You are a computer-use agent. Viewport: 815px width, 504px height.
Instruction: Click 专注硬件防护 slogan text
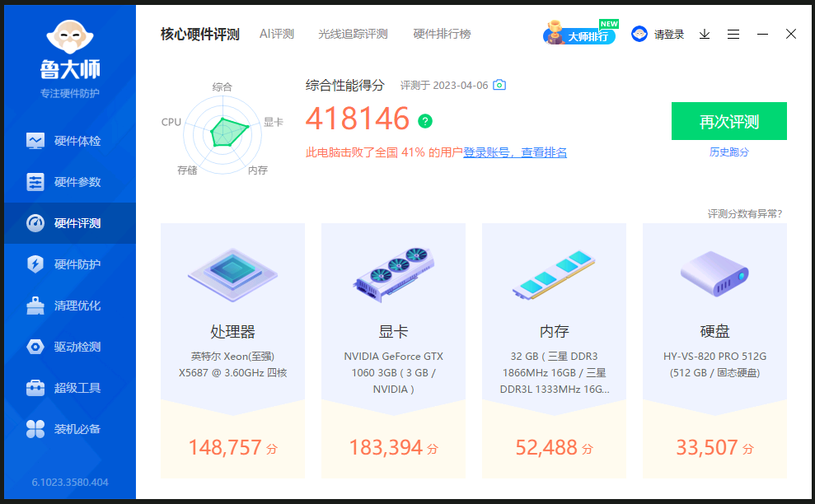coord(70,94)
